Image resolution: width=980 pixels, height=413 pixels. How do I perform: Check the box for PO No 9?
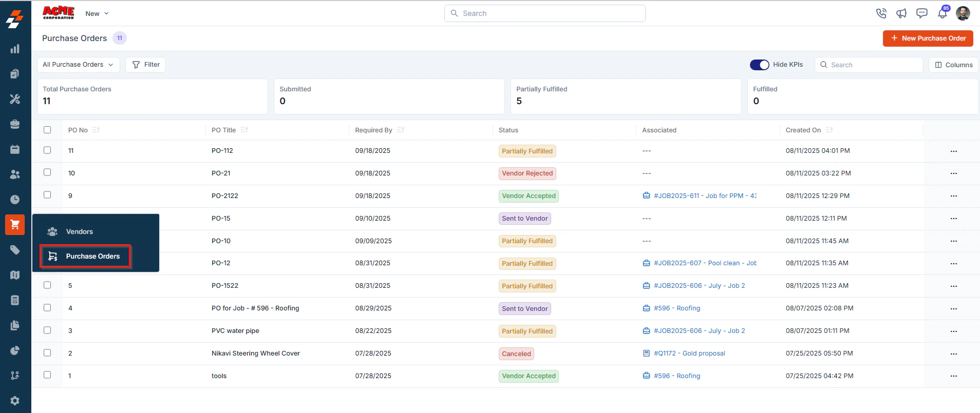(47, 195)
